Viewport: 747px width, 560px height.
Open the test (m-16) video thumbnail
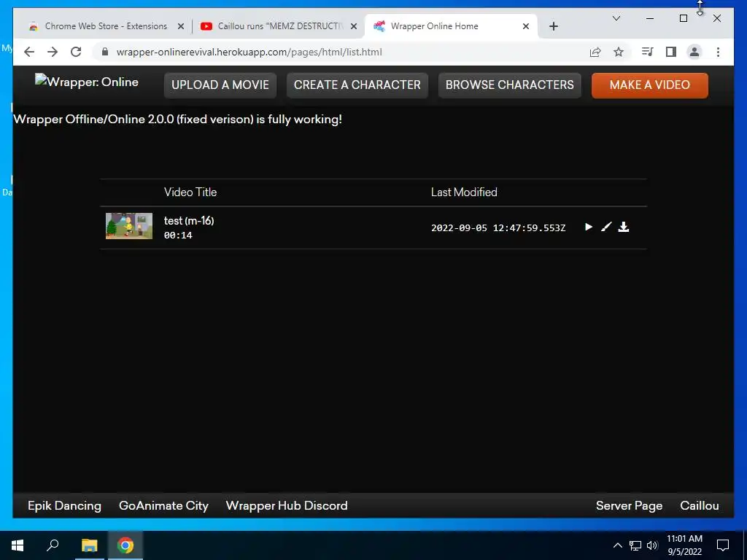click(129, 226)
